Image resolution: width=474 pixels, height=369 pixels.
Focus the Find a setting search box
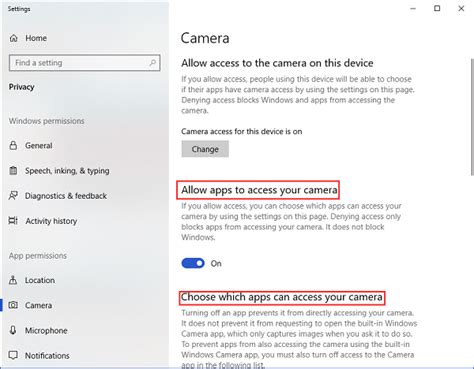pyautogui.click(x=85, y=63)
